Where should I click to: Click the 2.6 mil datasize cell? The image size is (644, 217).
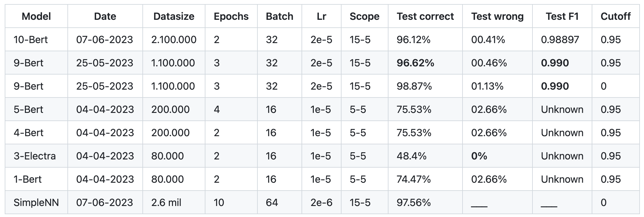(x=166, y=203)
